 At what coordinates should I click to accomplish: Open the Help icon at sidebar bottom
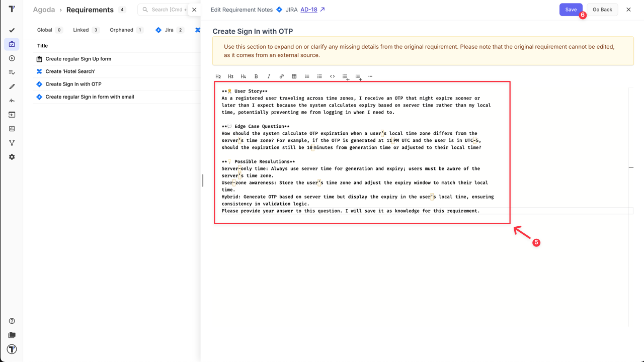point(12,320)
